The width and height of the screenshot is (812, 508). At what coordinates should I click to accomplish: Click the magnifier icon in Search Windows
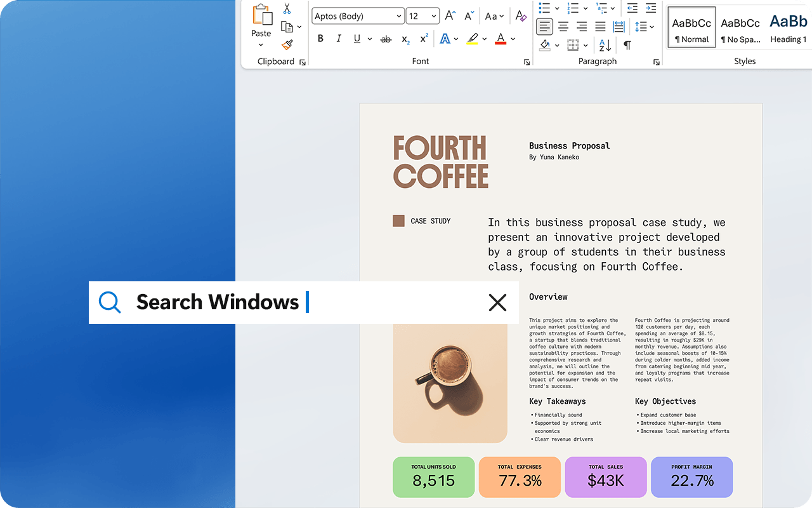110,302
